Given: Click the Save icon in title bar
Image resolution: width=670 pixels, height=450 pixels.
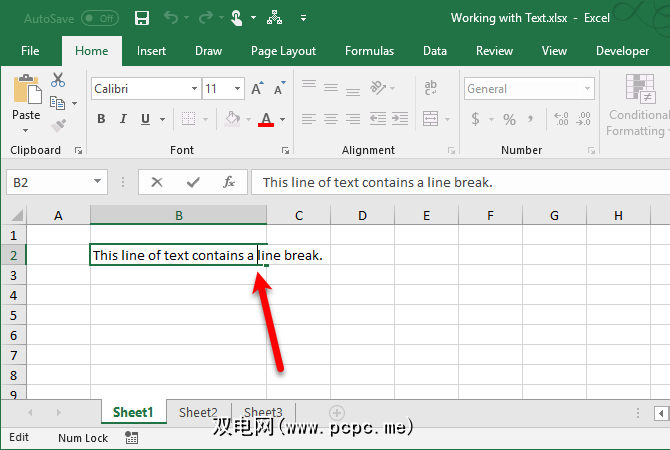Looking at the screenshot, I should click(142, 18).
